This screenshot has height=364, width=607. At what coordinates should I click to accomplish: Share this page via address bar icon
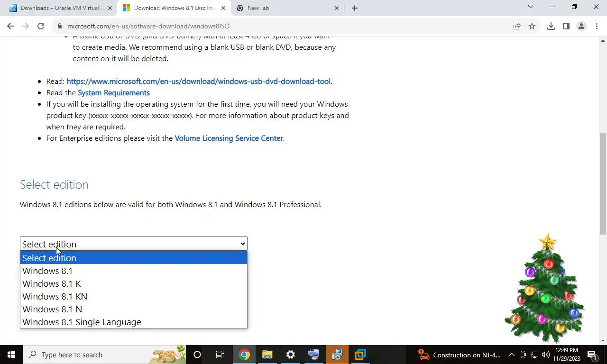click(517, 26)
